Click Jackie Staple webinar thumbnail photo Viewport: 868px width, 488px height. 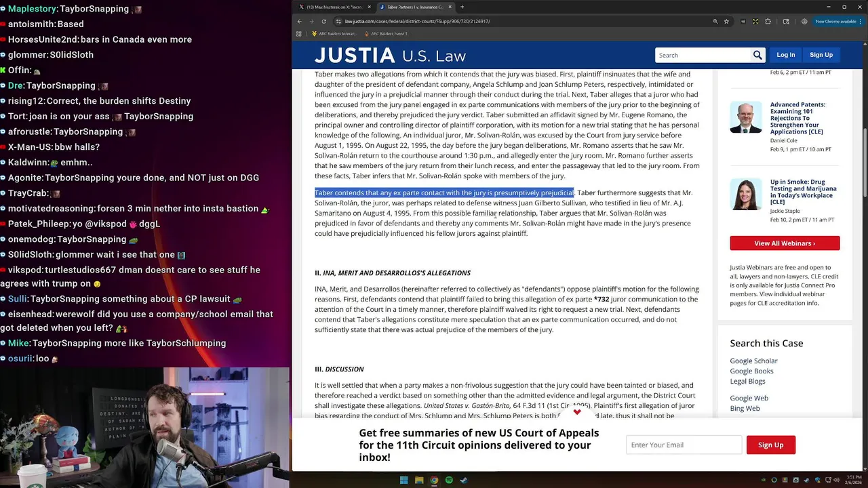tap(746, 195)
